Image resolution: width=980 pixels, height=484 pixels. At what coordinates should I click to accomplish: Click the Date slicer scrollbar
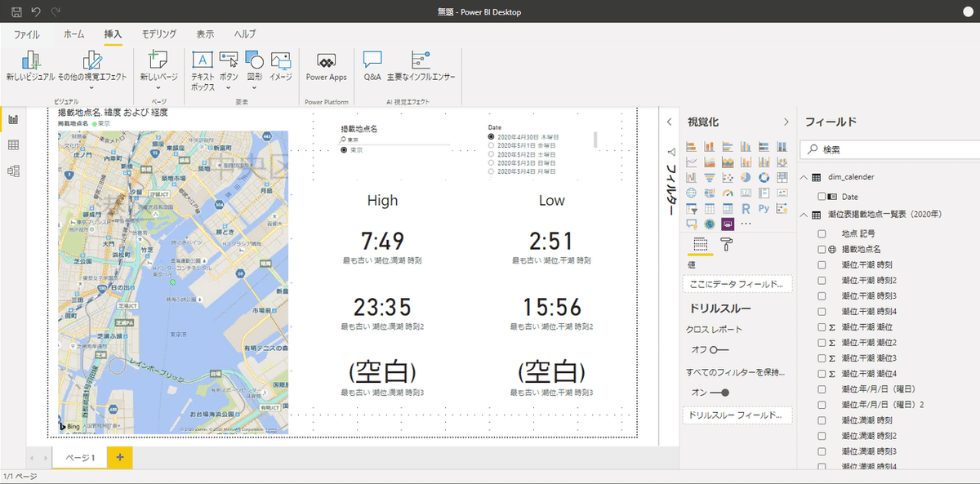pyautogui.click(x=595, y=140)
